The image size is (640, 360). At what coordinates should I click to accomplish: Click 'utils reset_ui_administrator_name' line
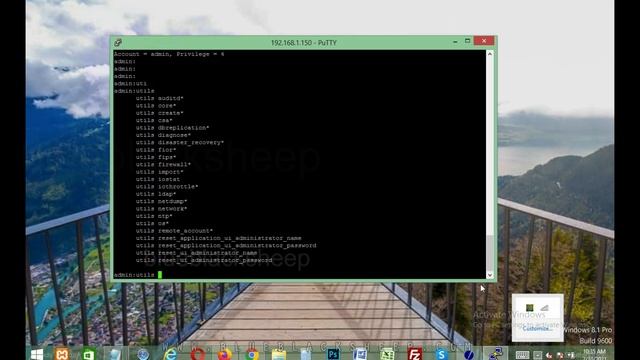(197, 253)
